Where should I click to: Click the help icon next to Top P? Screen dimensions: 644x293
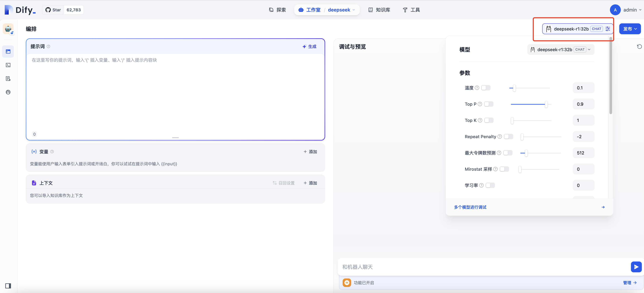pyautogui.click(x=480, y=104)
